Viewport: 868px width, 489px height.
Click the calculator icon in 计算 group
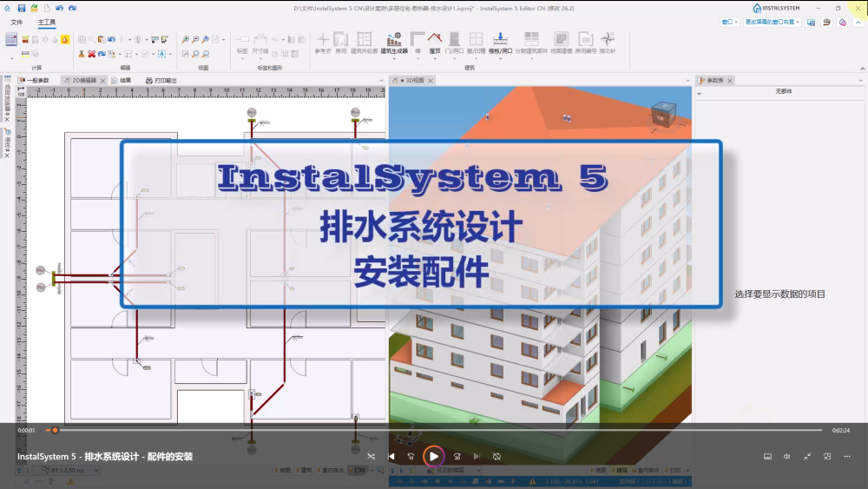click(11, 39)
